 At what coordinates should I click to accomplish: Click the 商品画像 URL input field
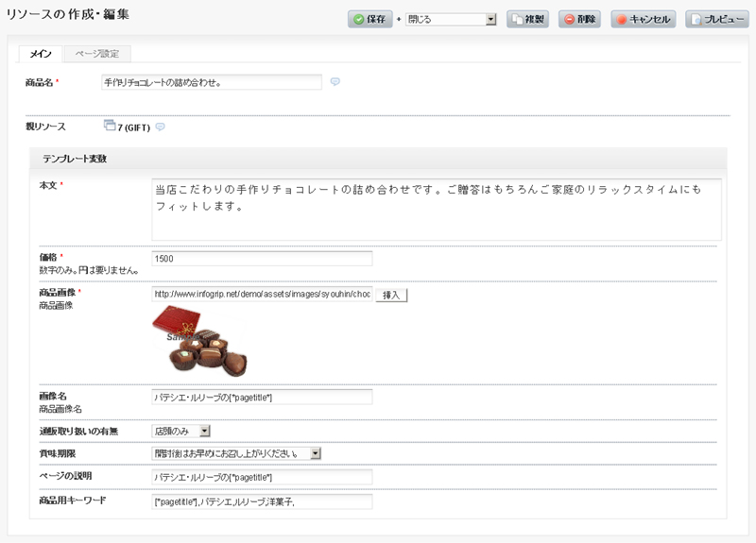[262, 294]
